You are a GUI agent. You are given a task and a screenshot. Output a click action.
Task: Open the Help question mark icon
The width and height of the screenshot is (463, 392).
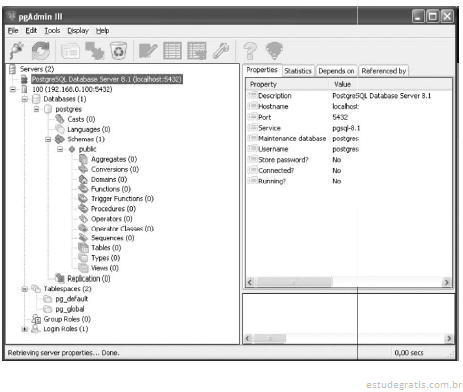coord(250,51)
